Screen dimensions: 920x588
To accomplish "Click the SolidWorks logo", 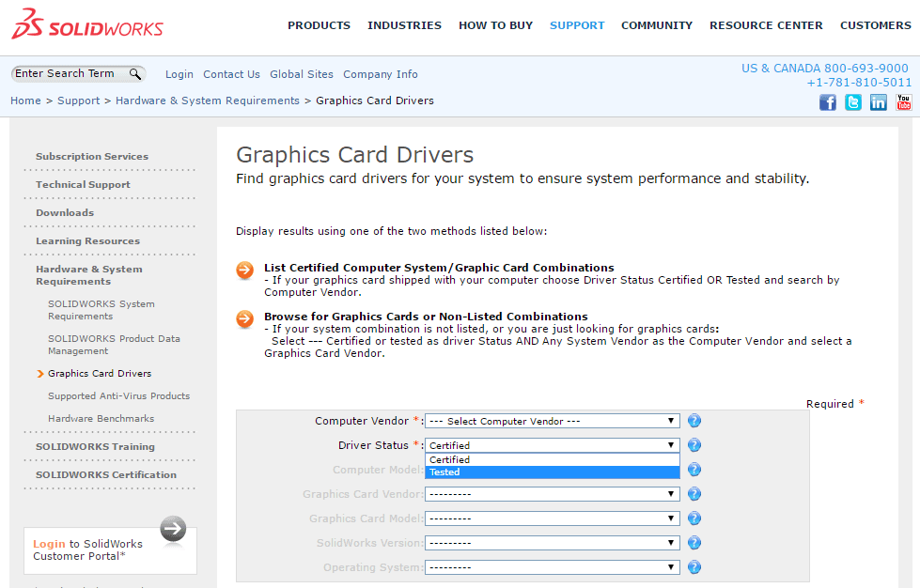I will (x=87, y=24).
